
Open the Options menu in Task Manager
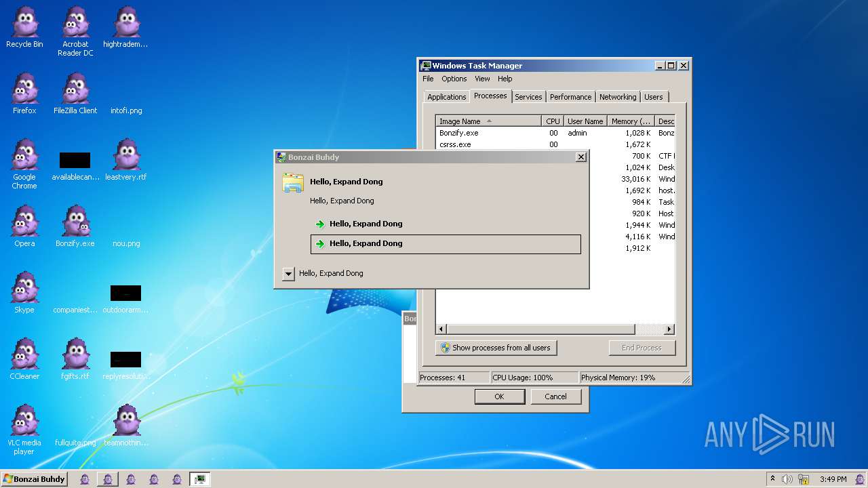[454, 79]
